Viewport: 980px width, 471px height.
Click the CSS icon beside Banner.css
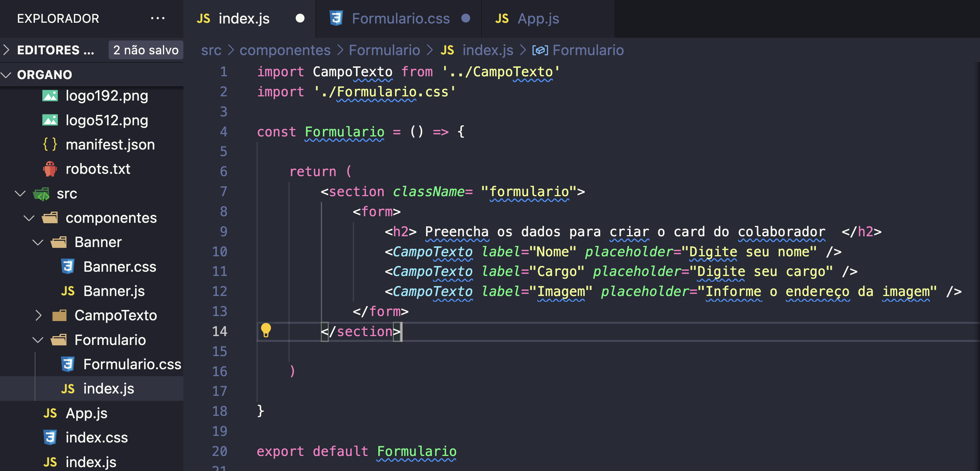tap(68, 267)
